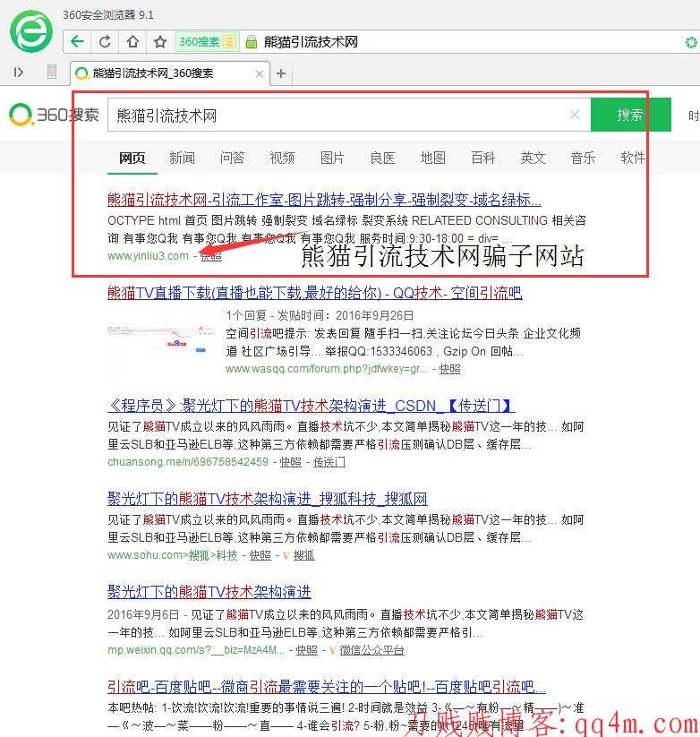Switch to the 问答 tab
Screen dimensions: 700x737
(x=233, y=158)
